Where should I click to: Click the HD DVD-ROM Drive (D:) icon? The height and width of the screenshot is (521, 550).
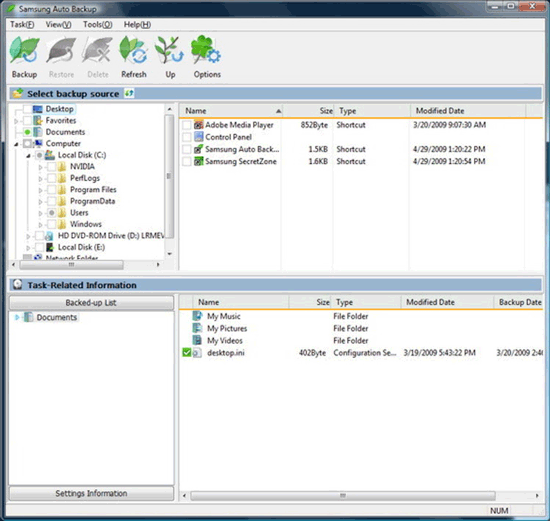pos(49,236)
